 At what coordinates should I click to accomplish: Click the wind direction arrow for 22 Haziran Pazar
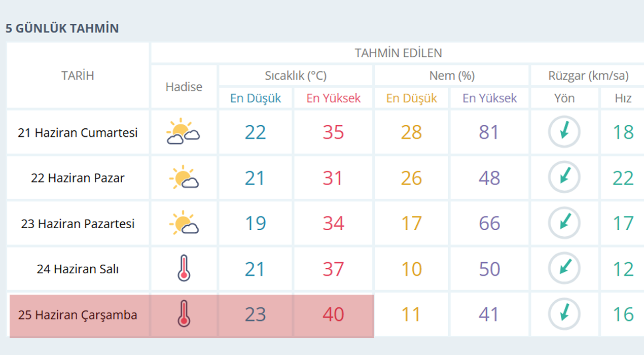pyautogui.click(x=564, y=177)
